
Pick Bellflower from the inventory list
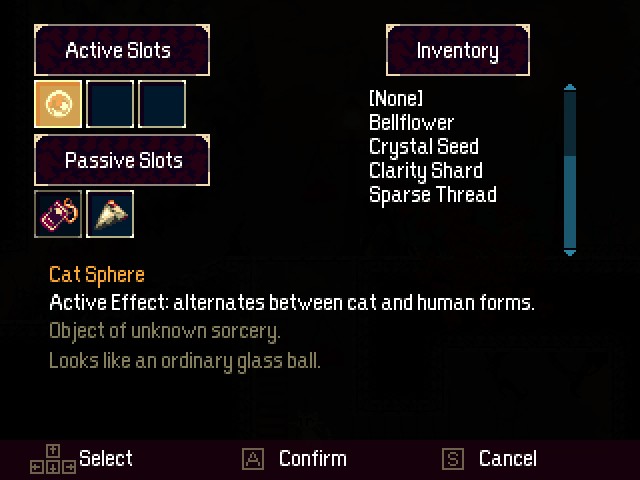411,122
